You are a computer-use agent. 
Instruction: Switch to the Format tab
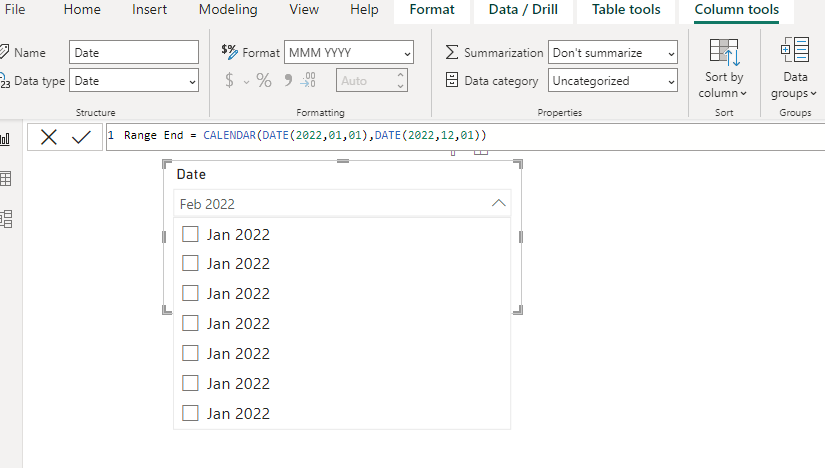(432, 9)
